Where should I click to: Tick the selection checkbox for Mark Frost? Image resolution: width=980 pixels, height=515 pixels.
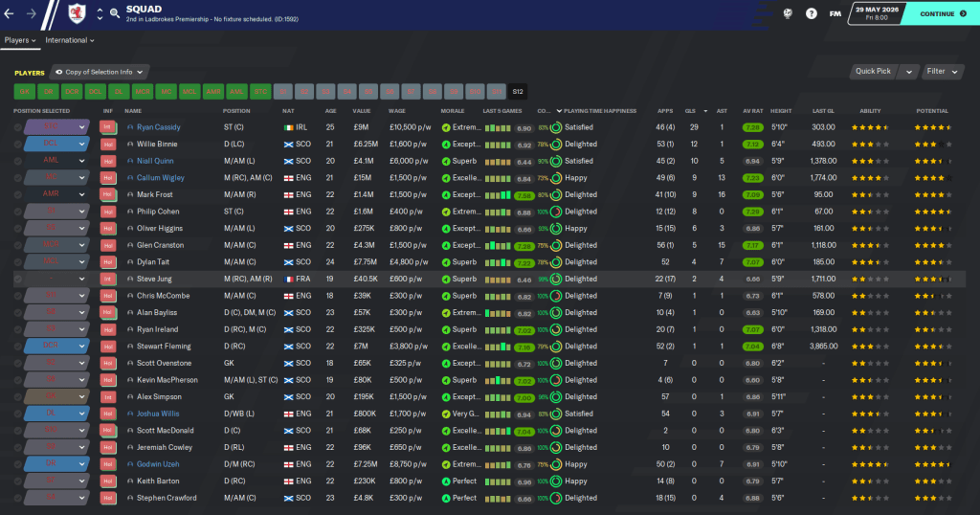point(18,194)
